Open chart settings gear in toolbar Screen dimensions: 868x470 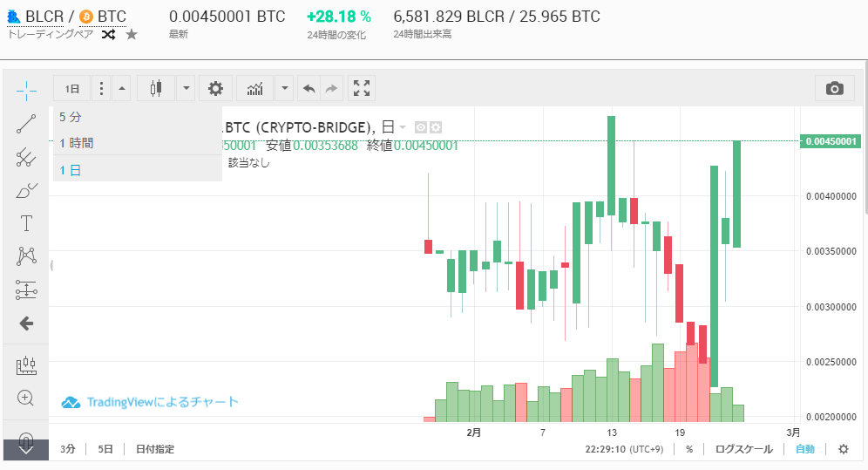215,88
